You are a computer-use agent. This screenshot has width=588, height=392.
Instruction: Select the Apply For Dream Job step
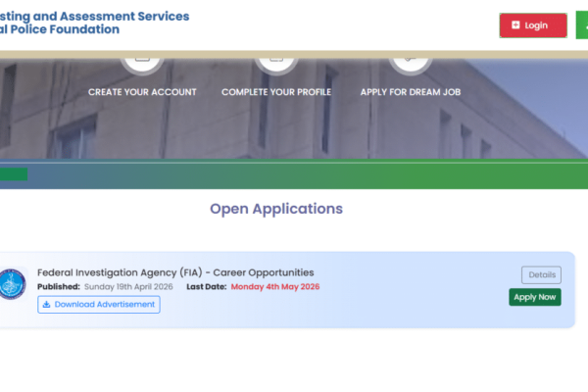(x=411, y=92)
